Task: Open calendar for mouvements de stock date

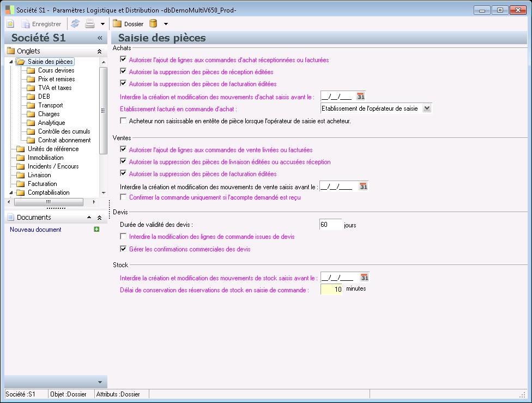Action: point(365,278)
